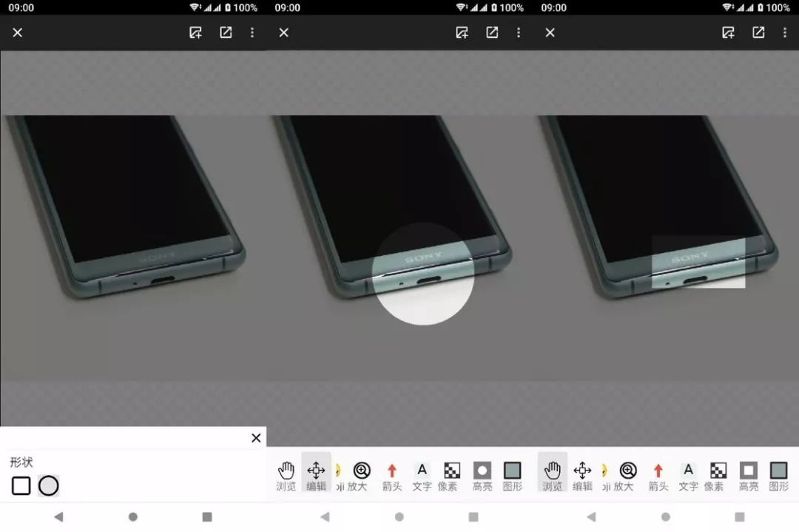
Task: Close the 形状 shape panel
Action: pyautogui.click(x=256, y=438)
